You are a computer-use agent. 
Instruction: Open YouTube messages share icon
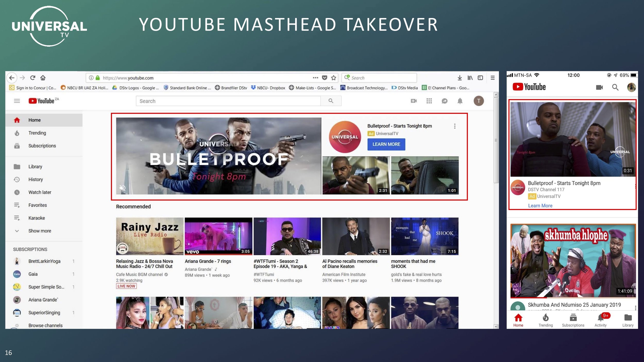[445, 101]
